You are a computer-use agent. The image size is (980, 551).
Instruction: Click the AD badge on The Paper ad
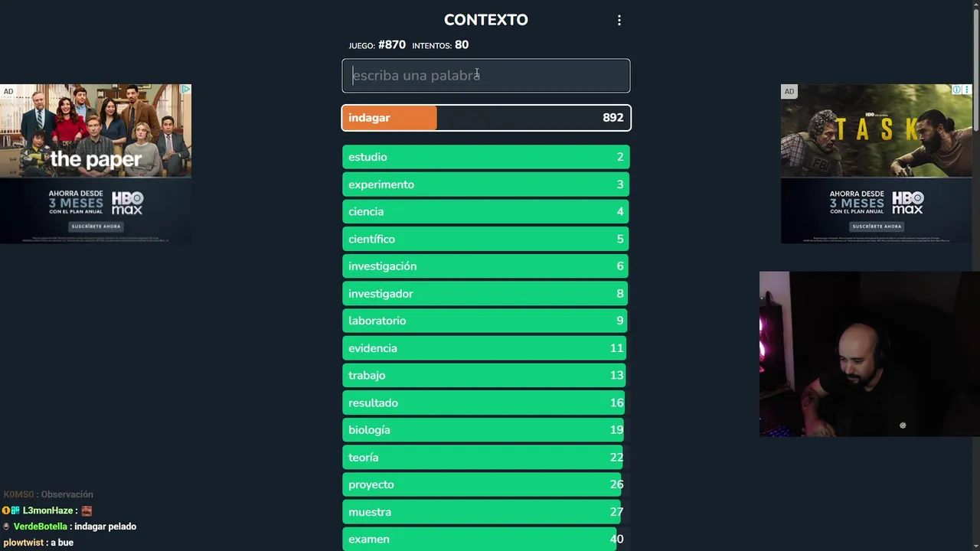tap(8, 91)
